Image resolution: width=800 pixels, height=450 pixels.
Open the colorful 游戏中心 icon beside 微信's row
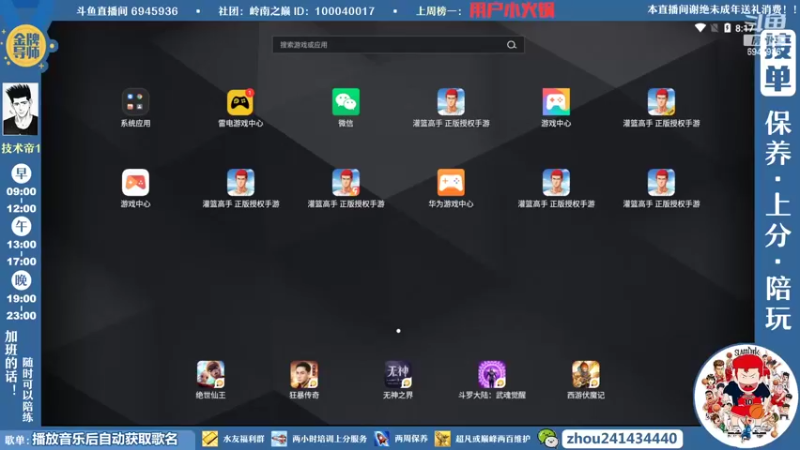click(x=556, y=102)
